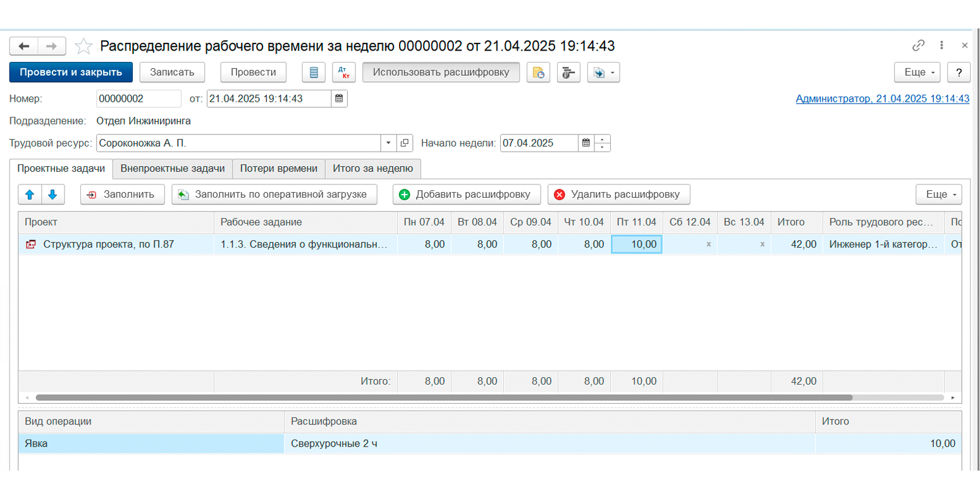Click the Сверхурочные 2 ч cell

point(549,443)
